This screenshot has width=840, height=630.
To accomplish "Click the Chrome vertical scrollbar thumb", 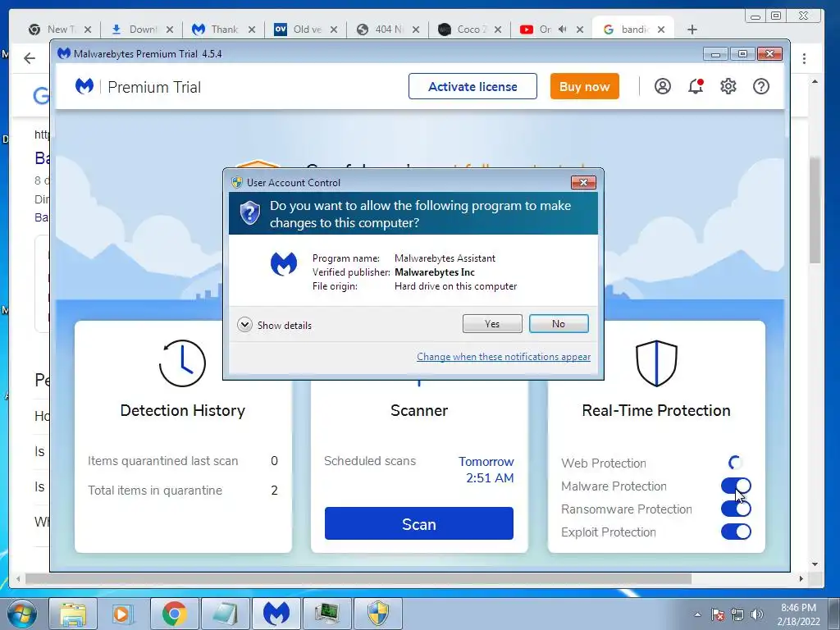I will tap(815, 210).
